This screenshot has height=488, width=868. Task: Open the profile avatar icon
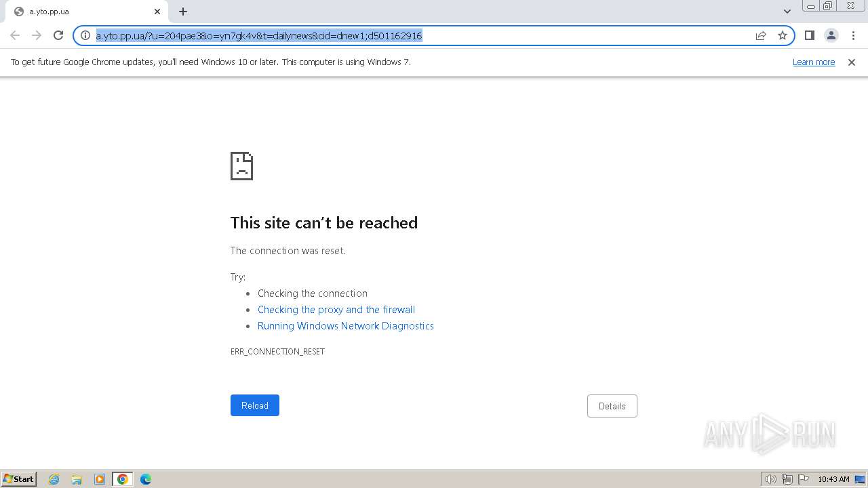pyautogui.click(x=831, y=35)
